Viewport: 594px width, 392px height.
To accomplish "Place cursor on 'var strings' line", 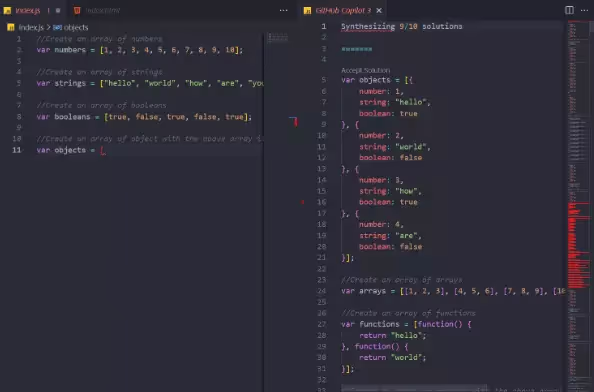I will (150, 83).
